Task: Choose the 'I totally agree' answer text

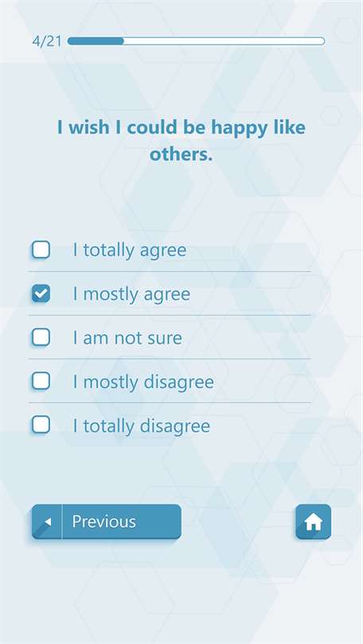Action: (x=130, y=250)
